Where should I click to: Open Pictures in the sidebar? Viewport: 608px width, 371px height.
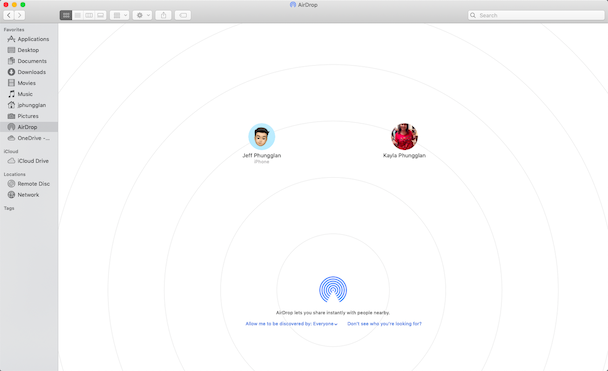[29, 116]
